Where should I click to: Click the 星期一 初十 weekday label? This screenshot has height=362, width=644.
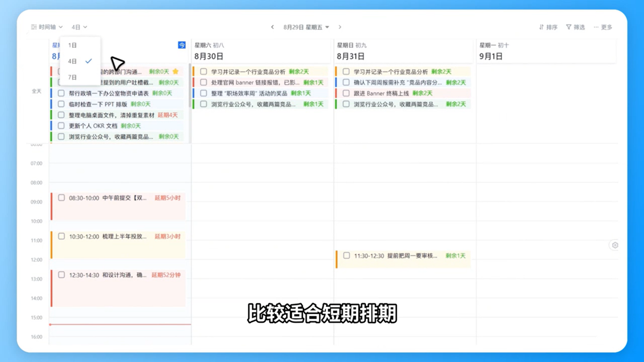(494, 45)
